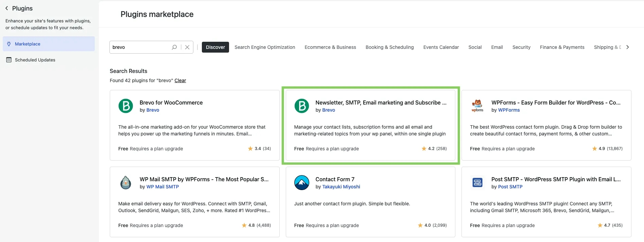The height and width of the screenshot is (242, 644).
Task: Click the Clear link next to search results
Action: tap(180, 80)
